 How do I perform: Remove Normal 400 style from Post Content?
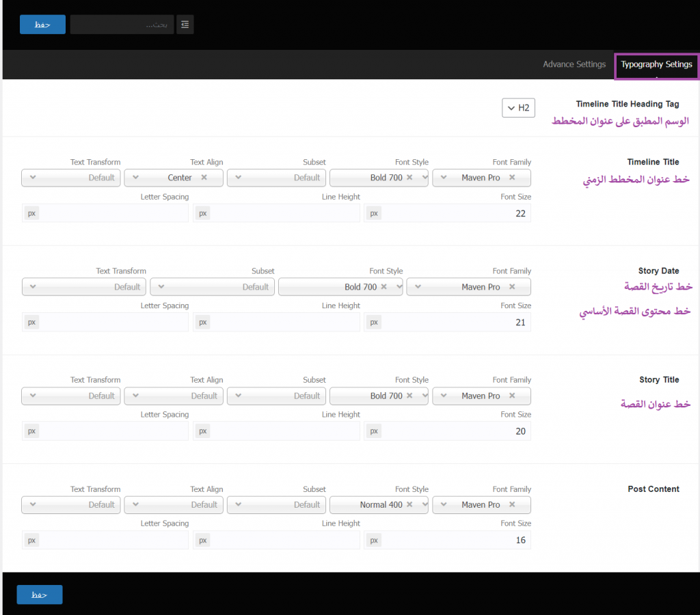click(x=409, y=505)
